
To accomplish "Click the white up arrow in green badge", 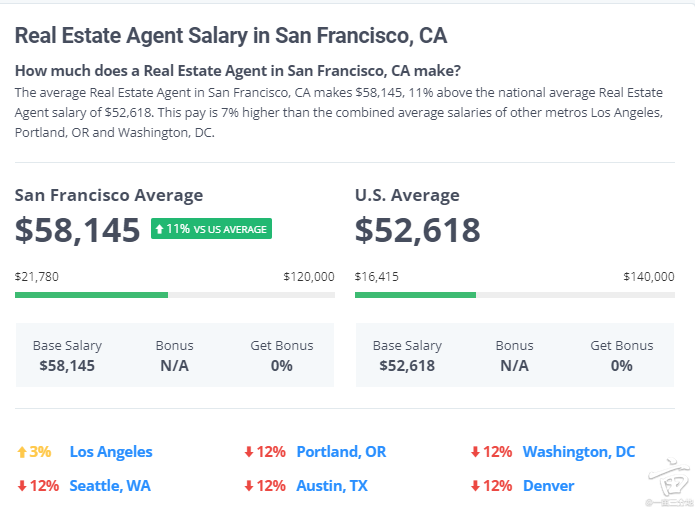I will click(x=160, y=229).
